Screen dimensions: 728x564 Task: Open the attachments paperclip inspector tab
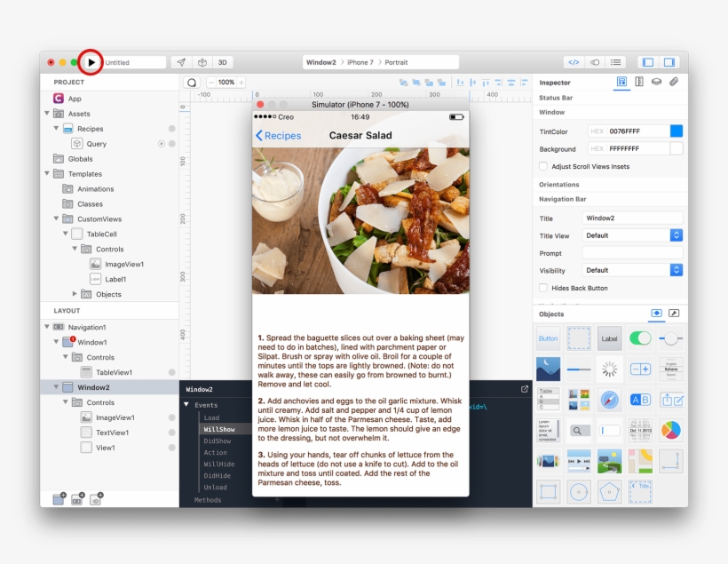674,82
